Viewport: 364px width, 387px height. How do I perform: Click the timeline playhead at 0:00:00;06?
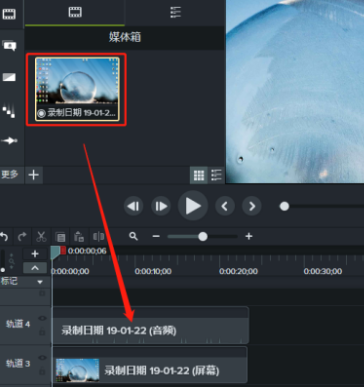55,253
